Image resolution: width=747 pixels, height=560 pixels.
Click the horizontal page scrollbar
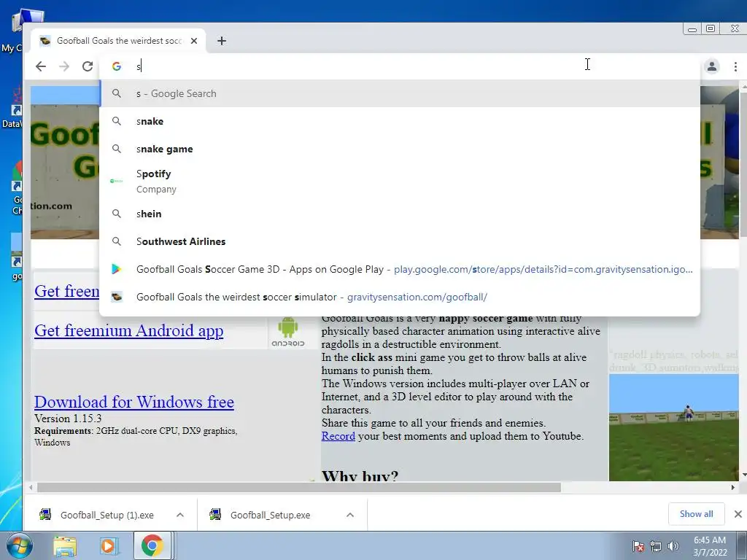pos(299,488)
